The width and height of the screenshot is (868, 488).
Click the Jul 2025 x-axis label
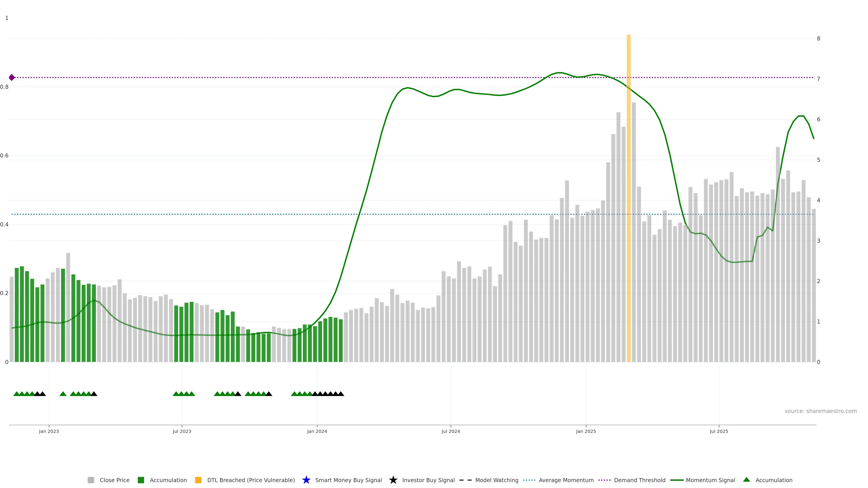[x=719, y=431]
